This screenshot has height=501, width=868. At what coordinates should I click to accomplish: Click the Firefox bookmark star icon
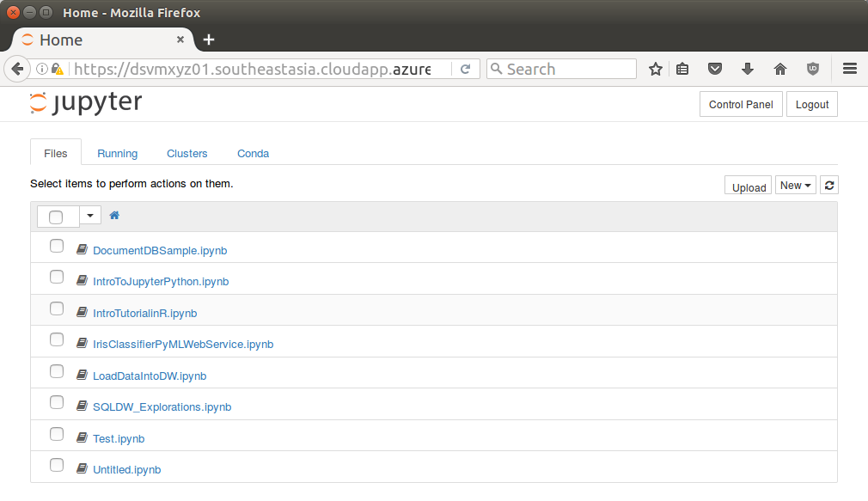[656, 70]
